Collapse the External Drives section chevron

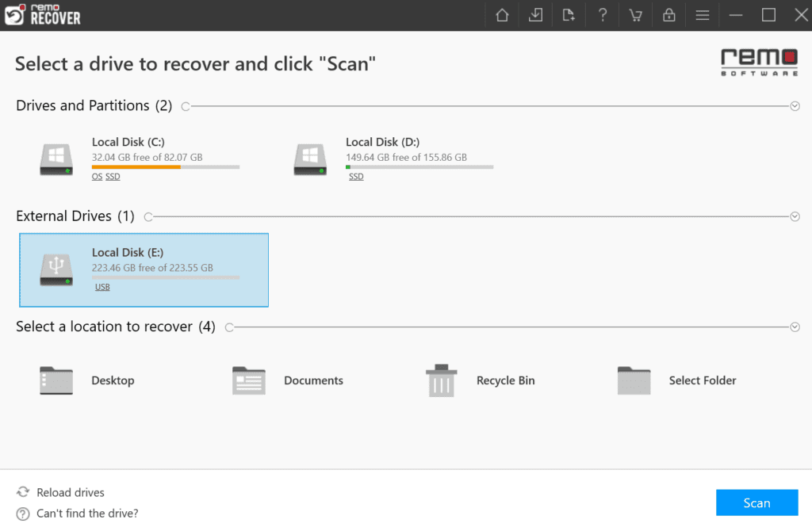tap(795, 216)
